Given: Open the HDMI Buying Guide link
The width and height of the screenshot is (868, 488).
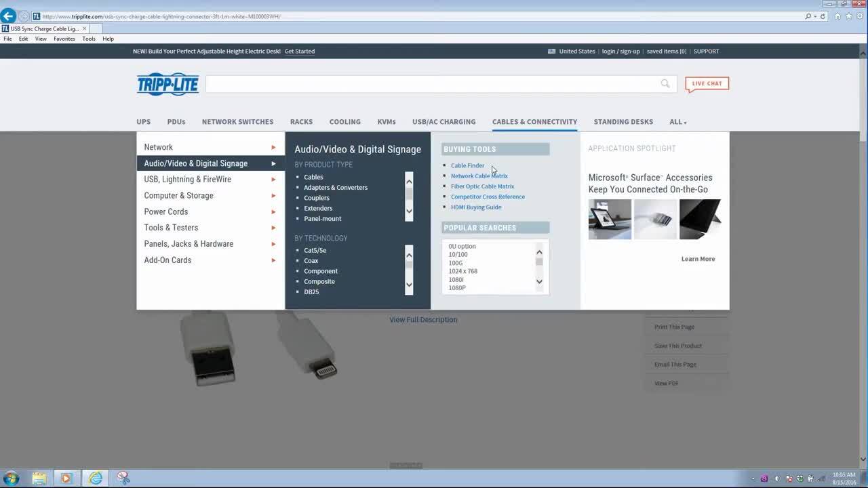Looking at the screenshot, I should click(476, 207).
